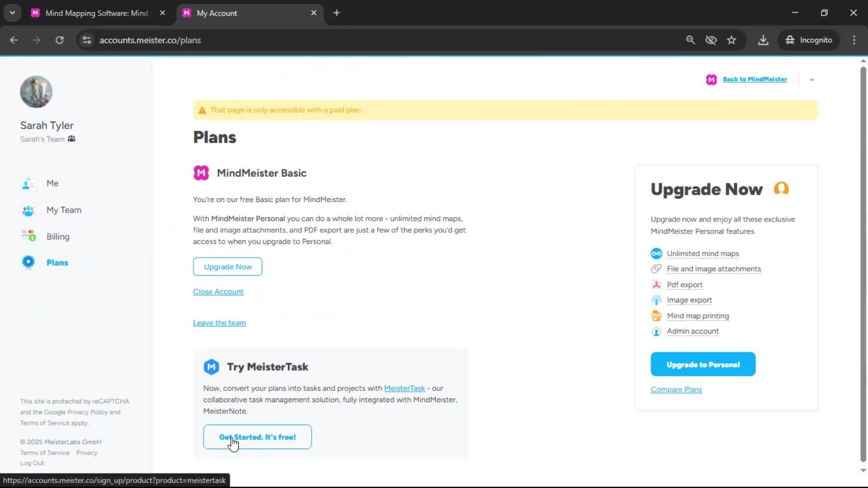Click the Terms of Service footer link
This screenshot has height=488, width=868.
(45, 453)
